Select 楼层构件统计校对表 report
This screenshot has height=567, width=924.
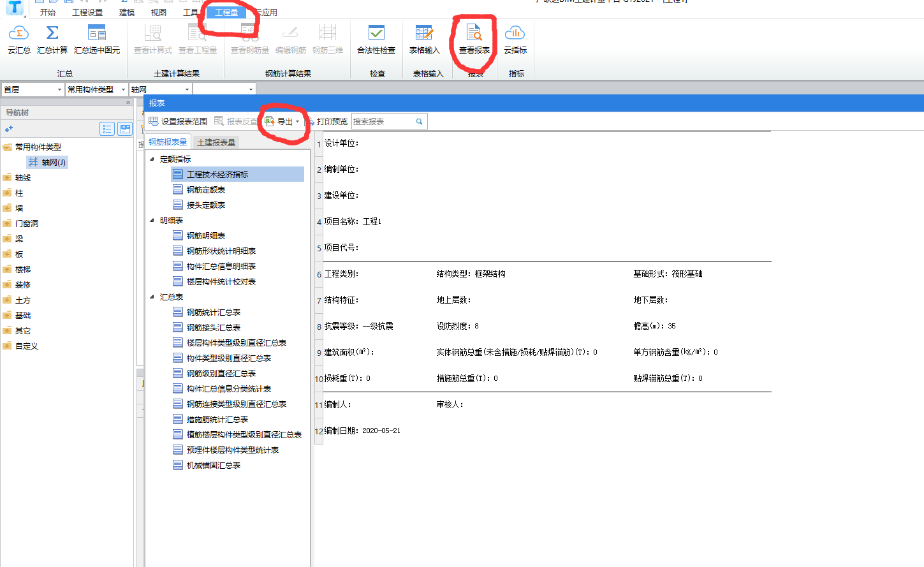coord(221,281)
